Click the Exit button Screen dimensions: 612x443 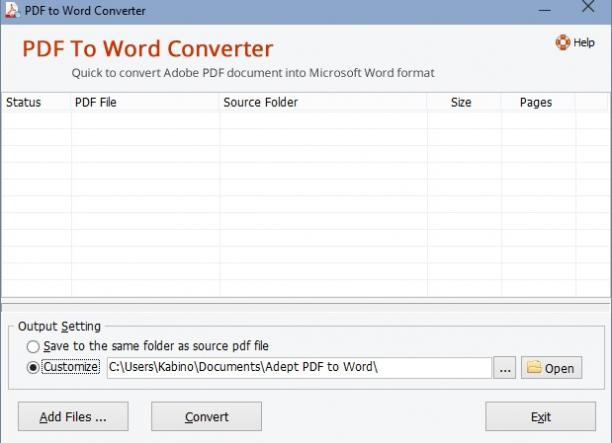(x=541, y=416)
